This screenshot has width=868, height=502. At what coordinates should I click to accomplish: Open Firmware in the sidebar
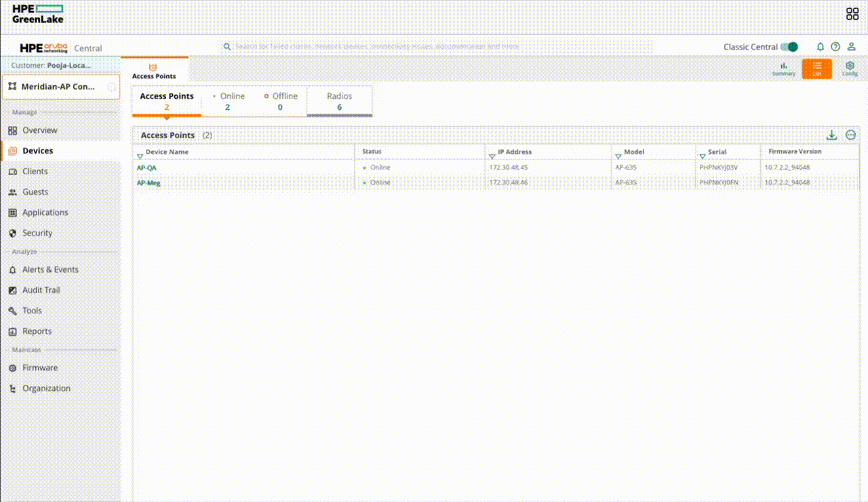coord(40,368)
